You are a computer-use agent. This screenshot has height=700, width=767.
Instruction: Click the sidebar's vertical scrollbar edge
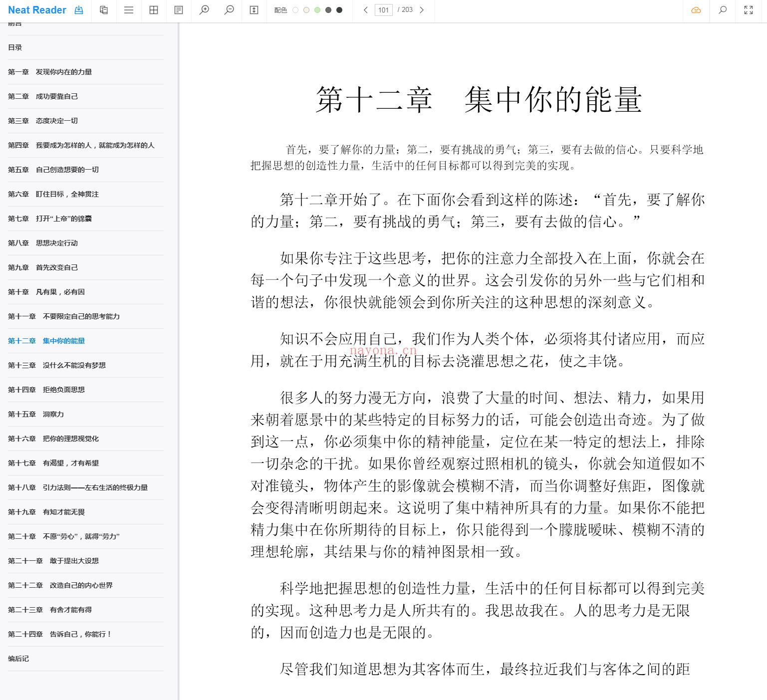click(x=178, y=361)
